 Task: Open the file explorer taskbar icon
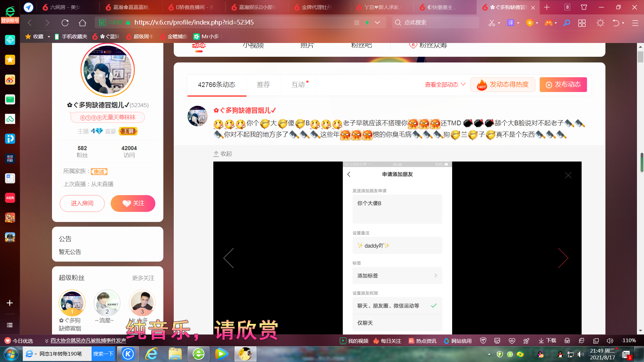pos(175,354)
